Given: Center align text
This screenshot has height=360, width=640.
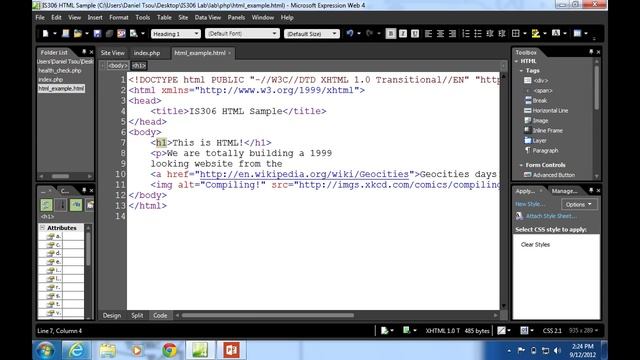Looking at the screenshot, I should (x=440, y=33).
